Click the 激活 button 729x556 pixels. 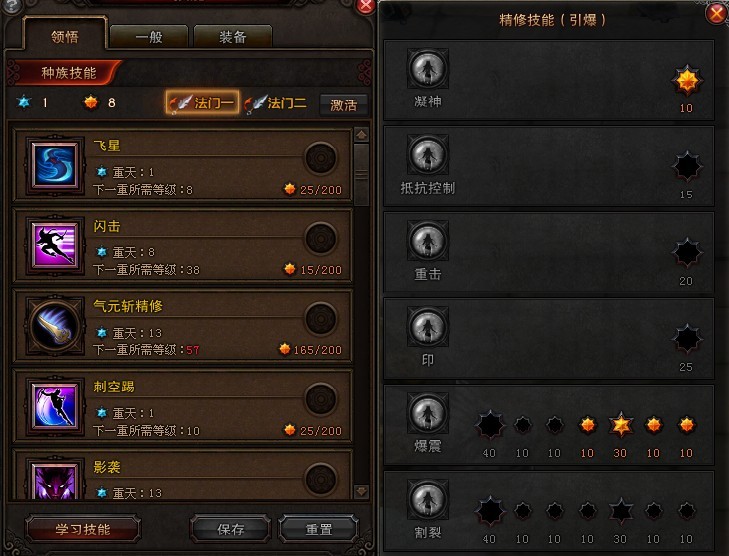[344, 105]
